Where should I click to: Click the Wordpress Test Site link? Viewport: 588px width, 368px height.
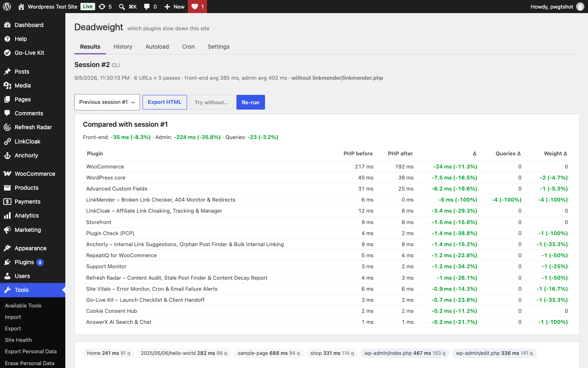click(53, 7)
